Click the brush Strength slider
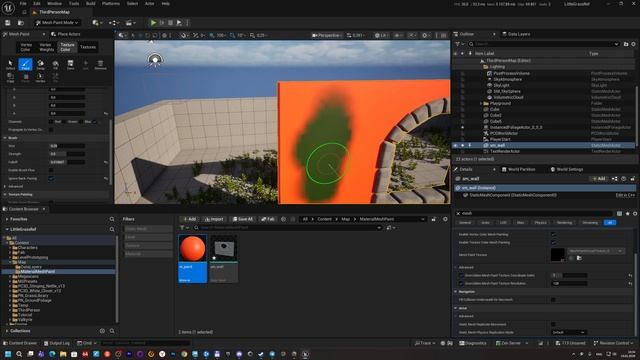The image size is (640, 360). click(67, 154)
